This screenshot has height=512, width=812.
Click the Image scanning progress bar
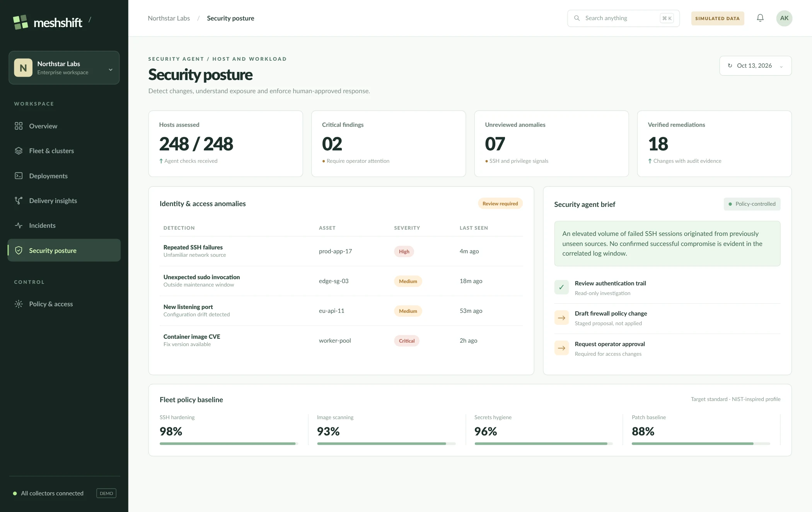point(386,444)
